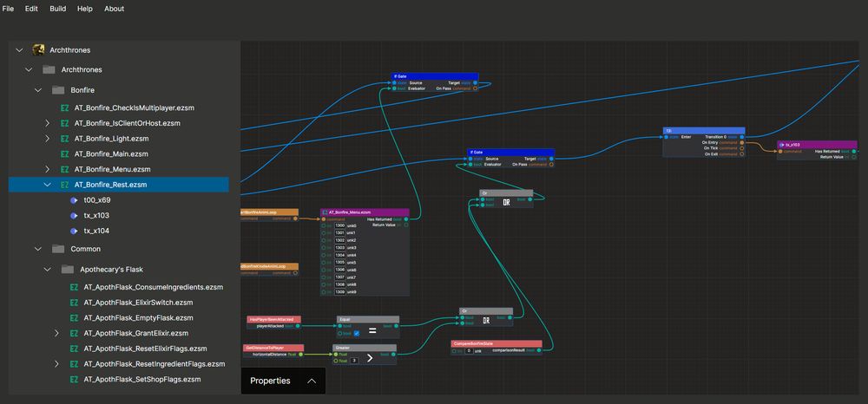The image size is (868, 404).
Task: Collapse the Bonfire folder
Action: point(38,89)
